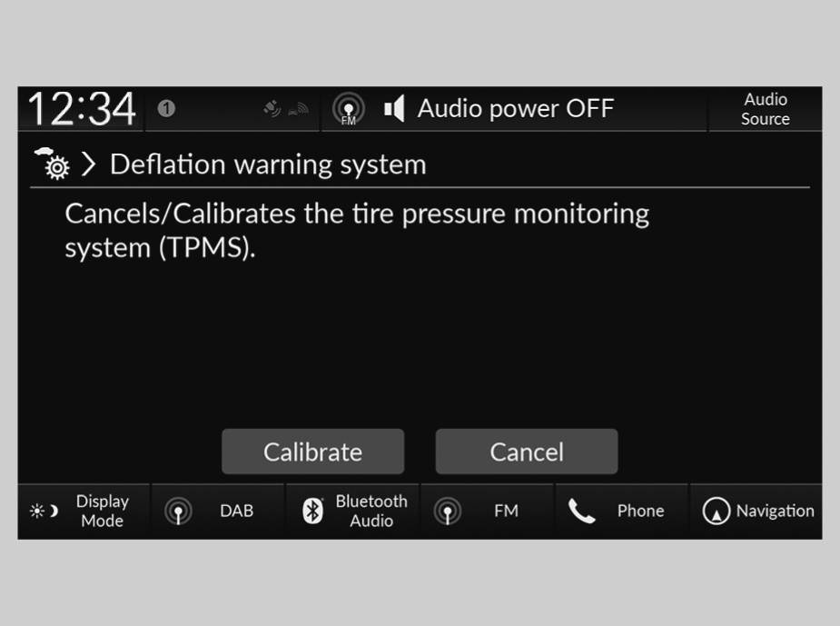Viewport: 840px width, 626px height.
Task: Tap the 12:34 clock display
Action: point(82,110)
